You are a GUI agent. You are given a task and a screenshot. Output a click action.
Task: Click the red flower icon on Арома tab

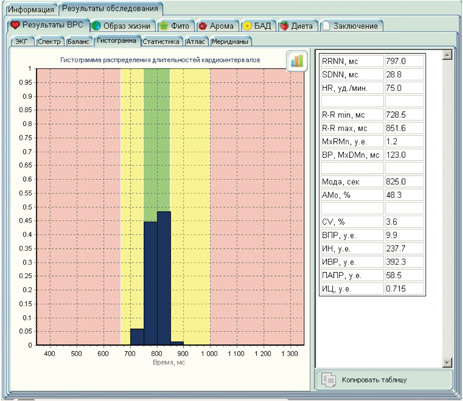click(x=202, y=26)
